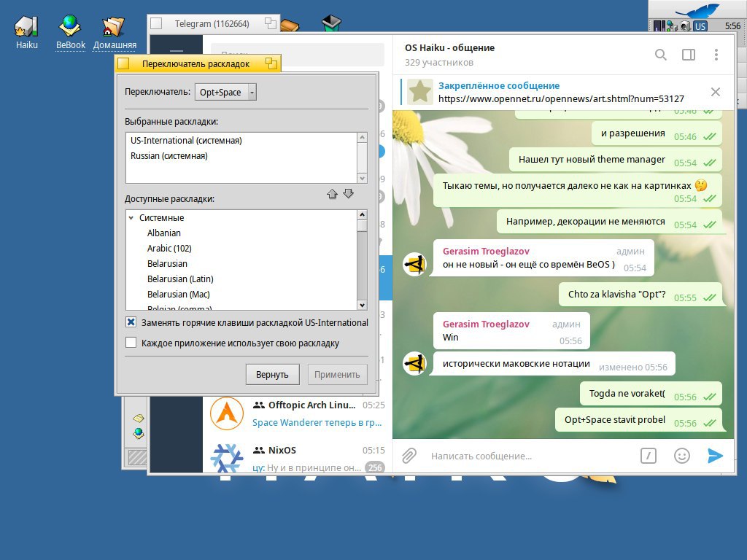
Task: Enable Каждое приложение использует свою раскладку checkbox
Action: click(x=131, y=343)
